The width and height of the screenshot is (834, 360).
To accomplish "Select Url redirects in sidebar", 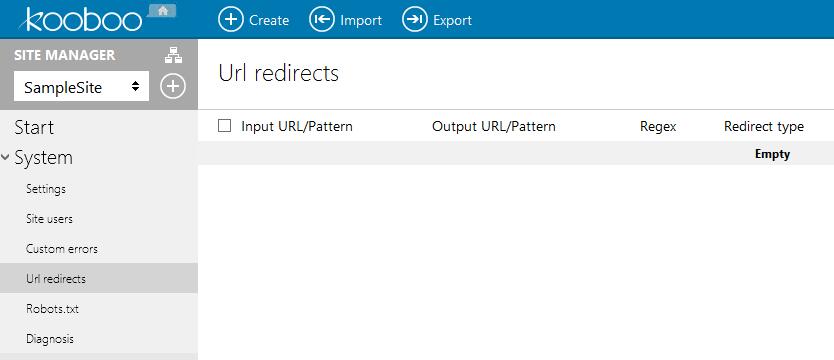I will tap(99, 278).
